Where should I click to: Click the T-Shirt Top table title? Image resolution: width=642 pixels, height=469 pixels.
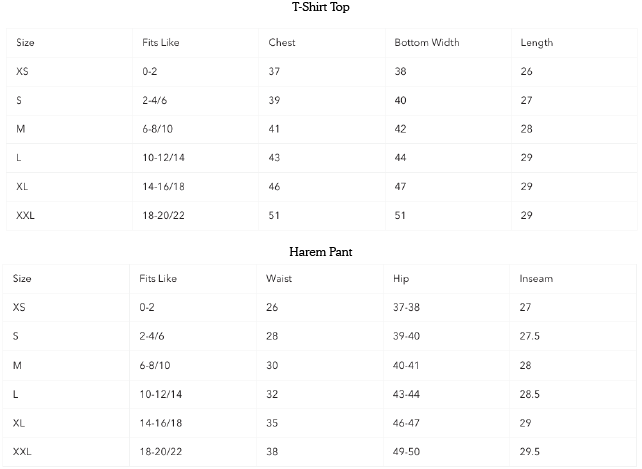coord(320,8)
